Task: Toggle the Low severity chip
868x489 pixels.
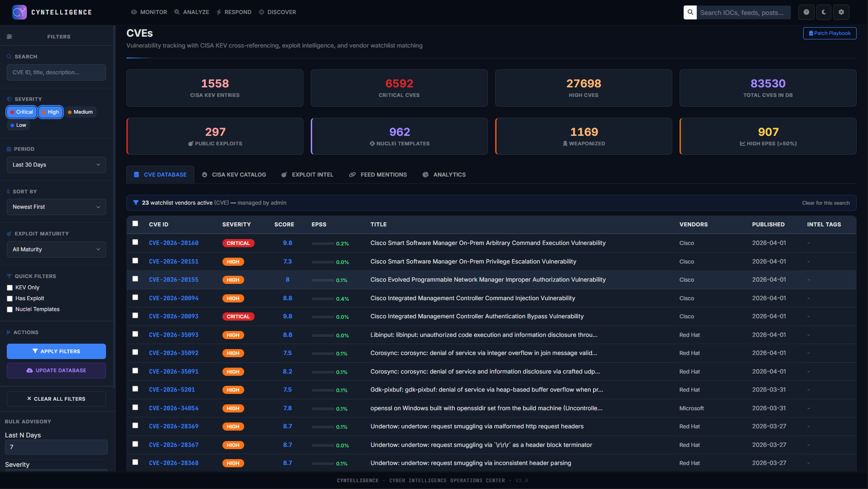Action: click(x=18, y=125)
